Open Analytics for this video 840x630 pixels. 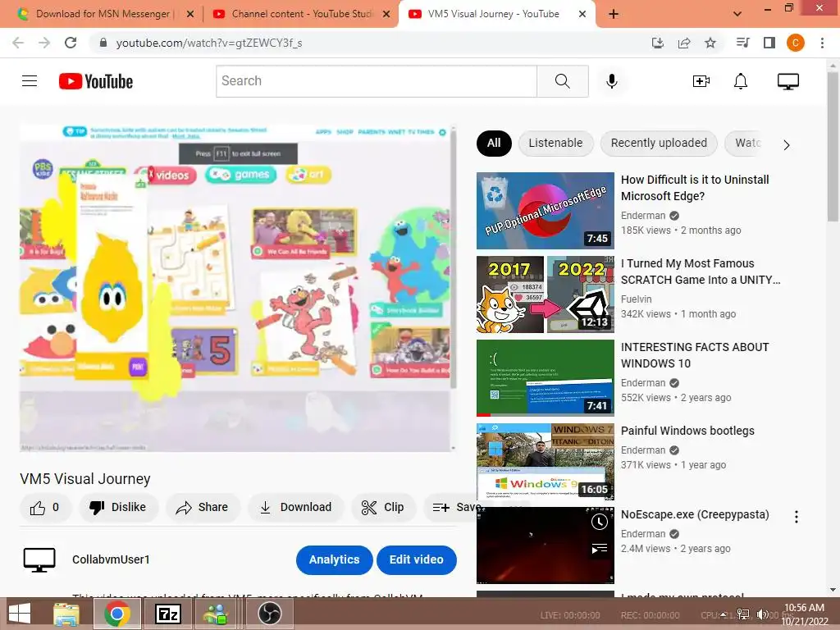pos(335,559)
